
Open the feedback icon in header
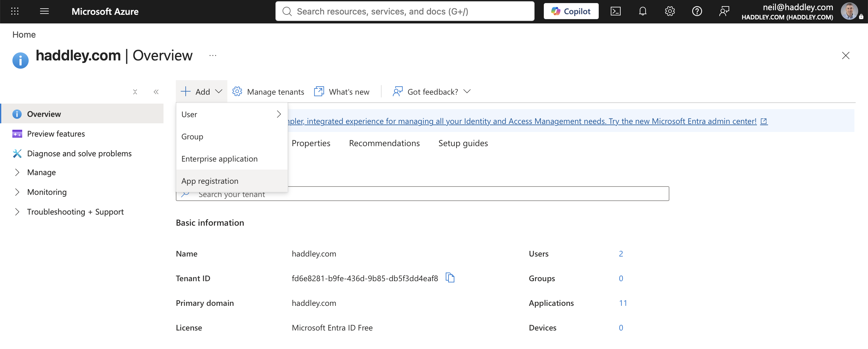coord(724,11)
